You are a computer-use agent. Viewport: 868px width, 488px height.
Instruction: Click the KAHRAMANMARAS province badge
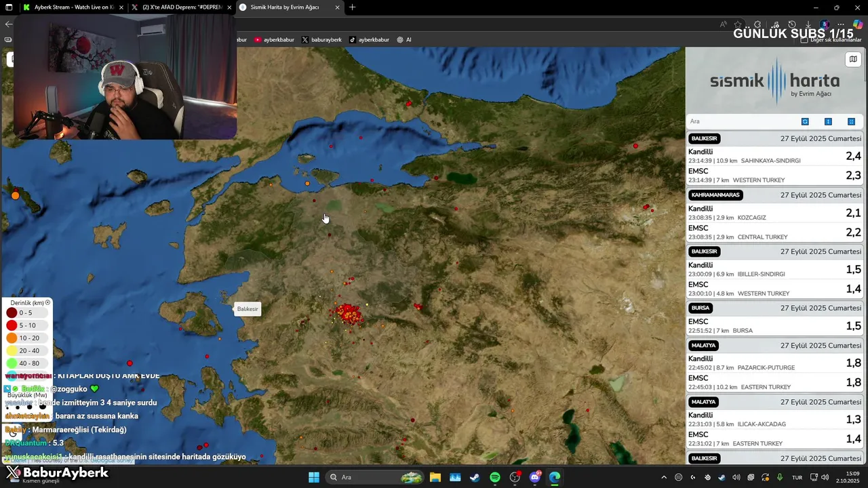point(715,195)
